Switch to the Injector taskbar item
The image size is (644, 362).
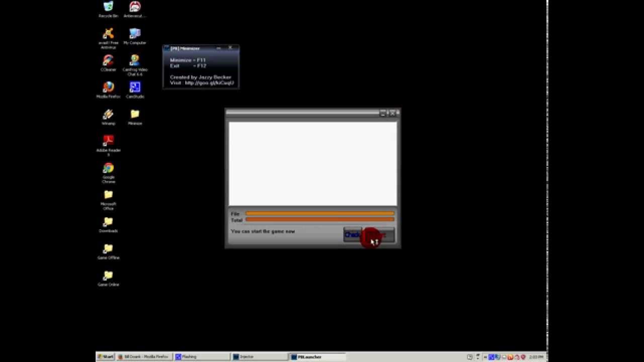click(x=259, y=356)
